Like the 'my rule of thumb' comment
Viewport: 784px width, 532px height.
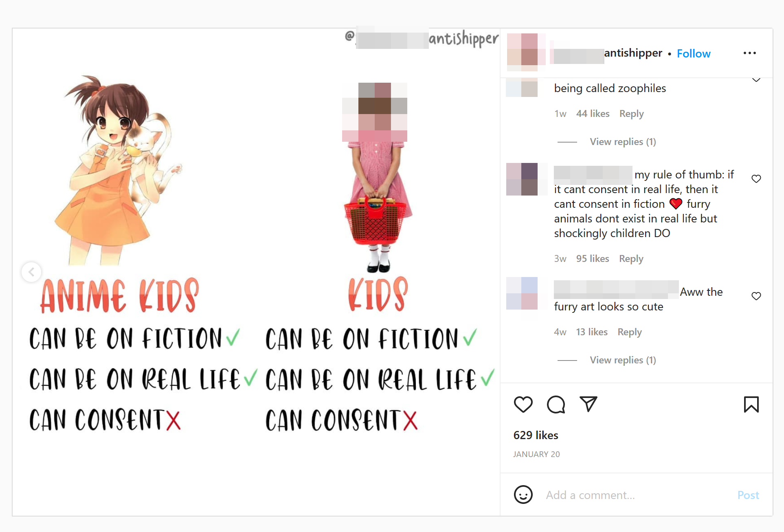pos(756,179)
